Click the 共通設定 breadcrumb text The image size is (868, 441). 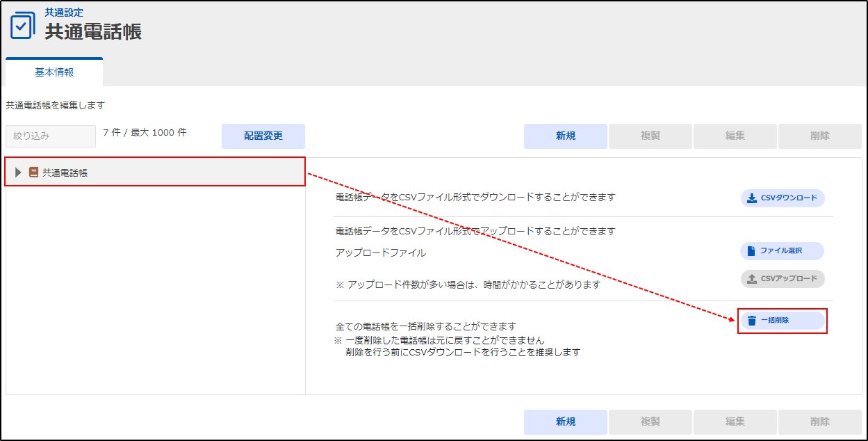pos(64,13)
